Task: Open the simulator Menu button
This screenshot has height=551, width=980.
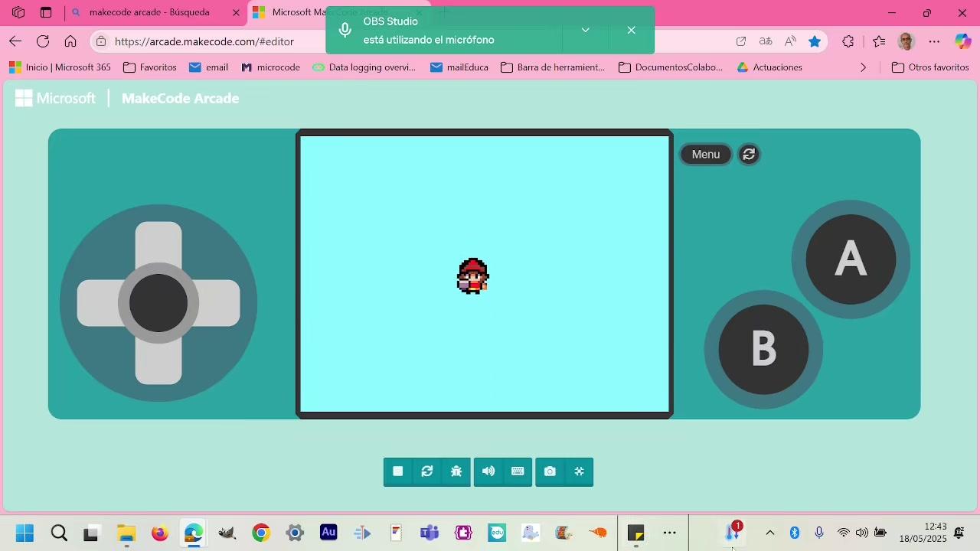Action: tap(706, 155)
